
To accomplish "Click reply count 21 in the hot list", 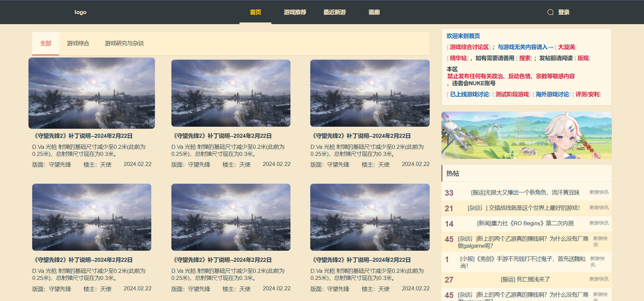I will click(449, 208).
